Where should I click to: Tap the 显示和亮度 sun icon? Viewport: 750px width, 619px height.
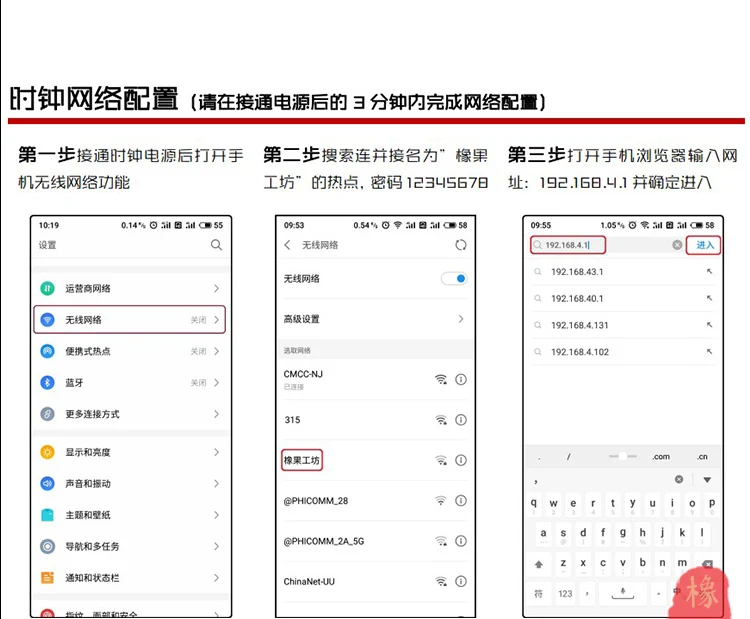point(47,452)
